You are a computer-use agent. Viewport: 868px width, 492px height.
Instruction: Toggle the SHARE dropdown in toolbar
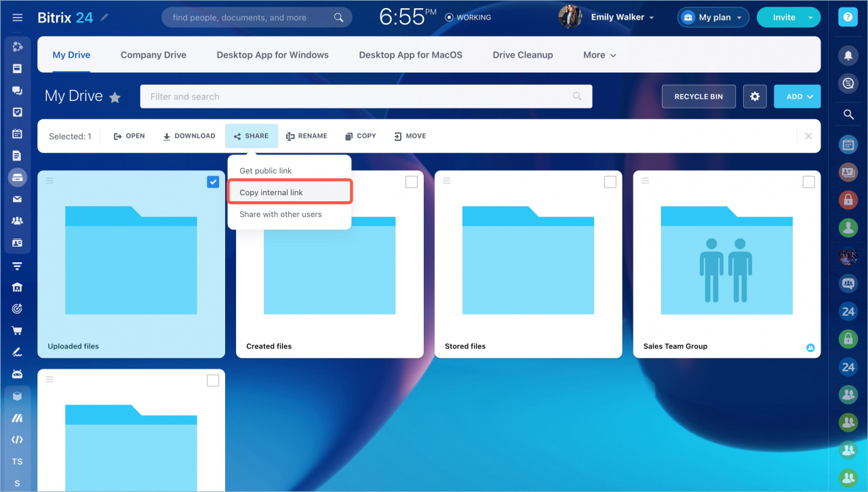pos(252,136)
